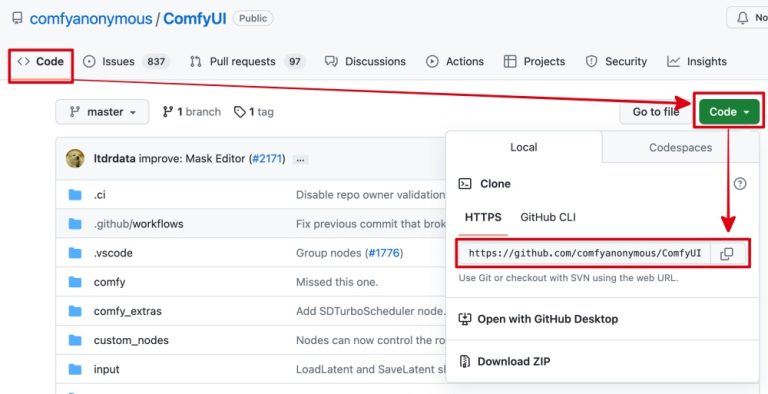Expand the commit message ellipsis
Viewport: 768px width, 394px height.
(300, 160)
